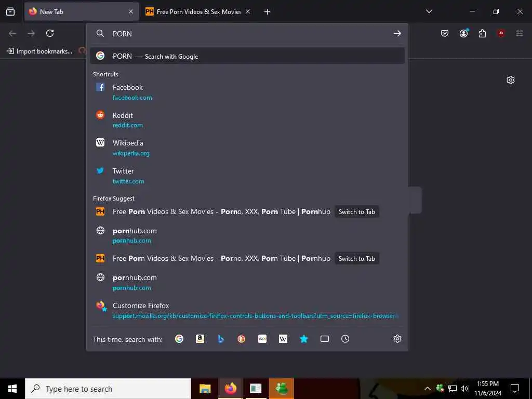
Task: Open the Windows Start menu
Action: point(12,389)
